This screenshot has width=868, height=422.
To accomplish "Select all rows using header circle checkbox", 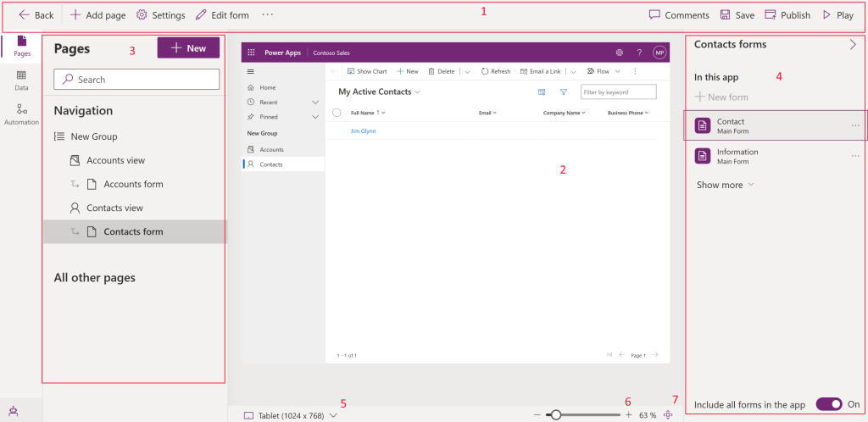I will [337, 113].
